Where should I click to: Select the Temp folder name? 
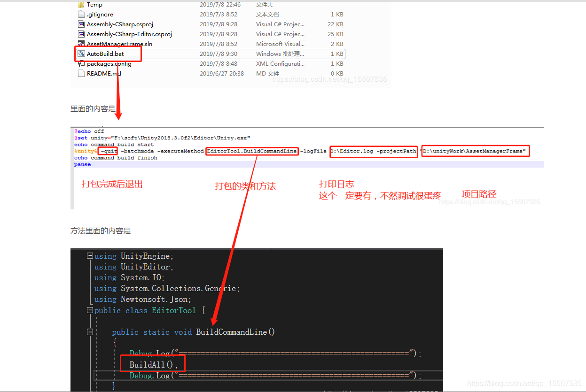coord(94,5)
